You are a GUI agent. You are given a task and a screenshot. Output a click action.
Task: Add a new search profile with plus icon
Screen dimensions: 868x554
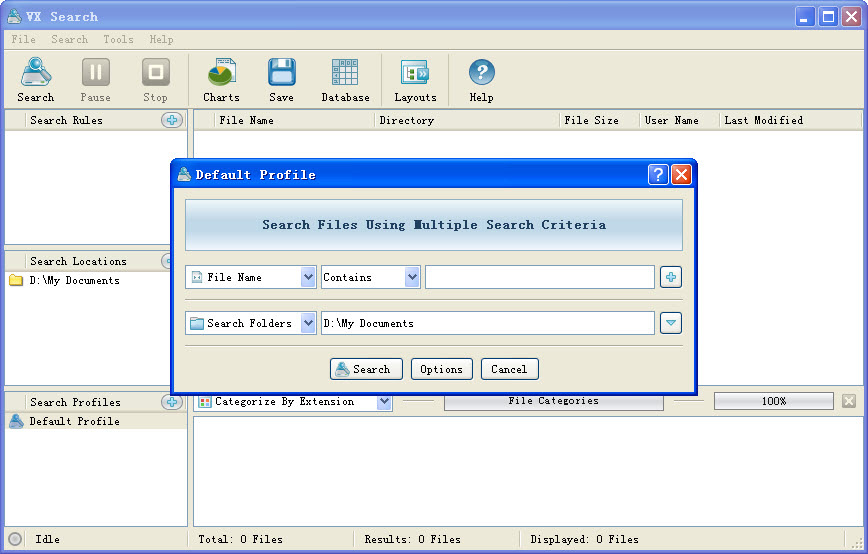point(172,402)
